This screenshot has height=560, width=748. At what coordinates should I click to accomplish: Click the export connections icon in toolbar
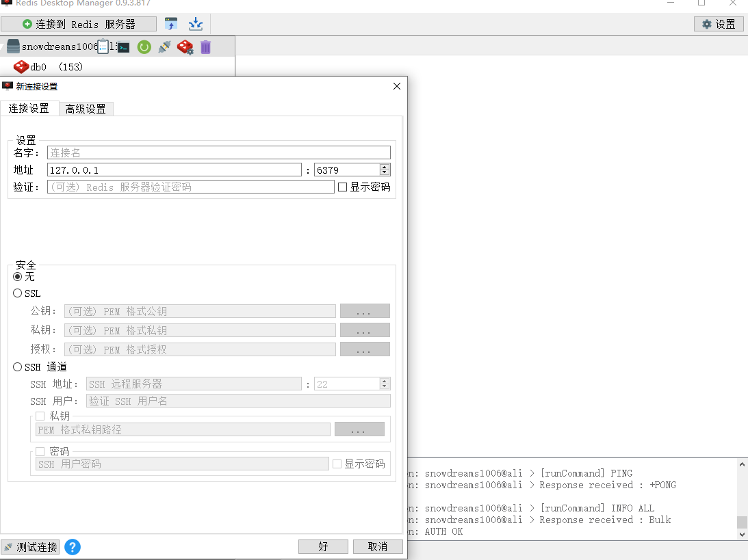(x=196, y=24)
